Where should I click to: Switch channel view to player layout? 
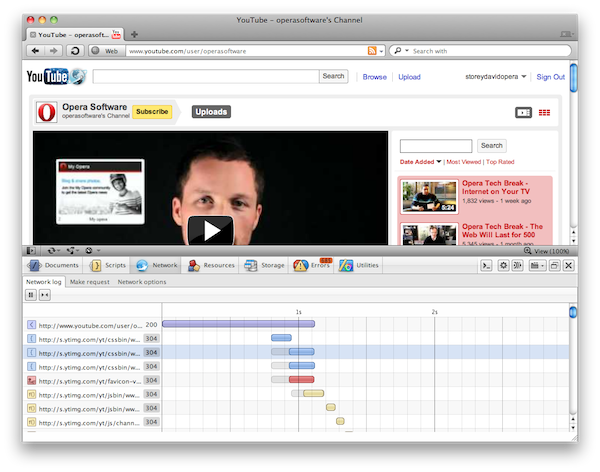click(523, 112)
